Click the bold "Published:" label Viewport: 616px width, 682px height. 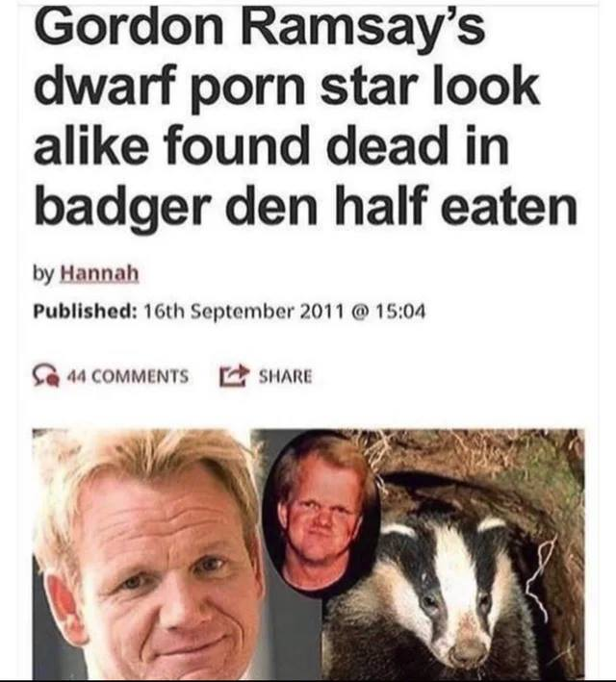coord(85,312)
